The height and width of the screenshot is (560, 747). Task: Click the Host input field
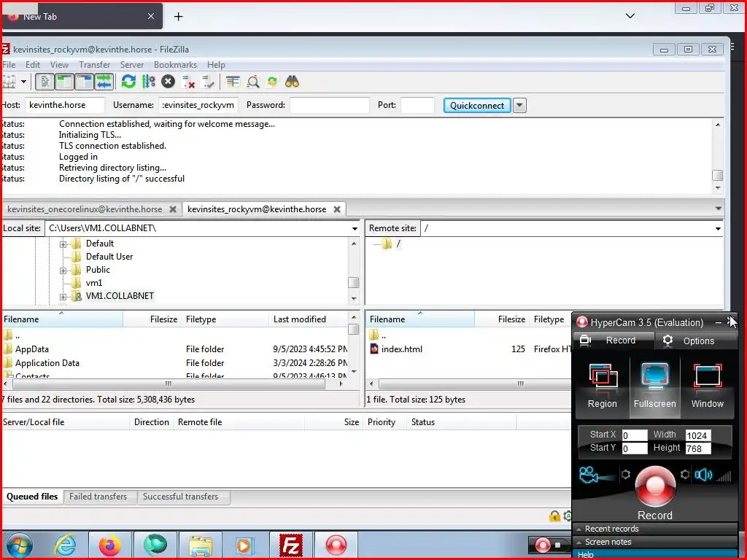(65, 105)
